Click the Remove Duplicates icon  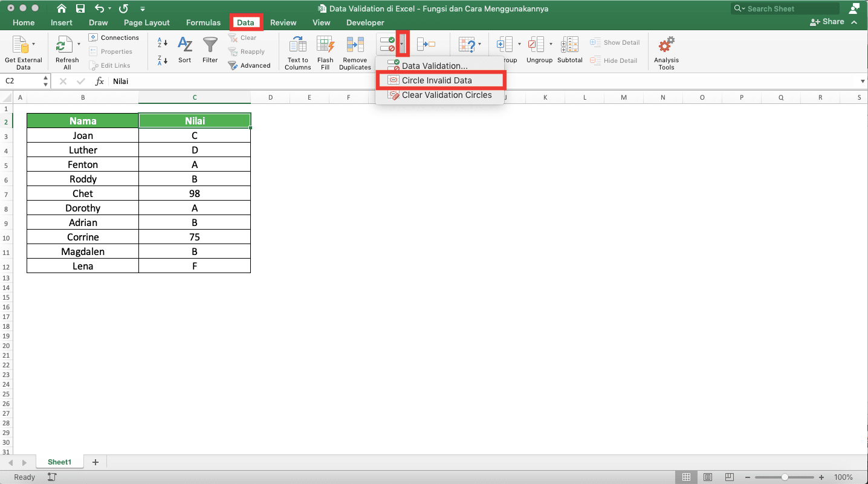355,45
